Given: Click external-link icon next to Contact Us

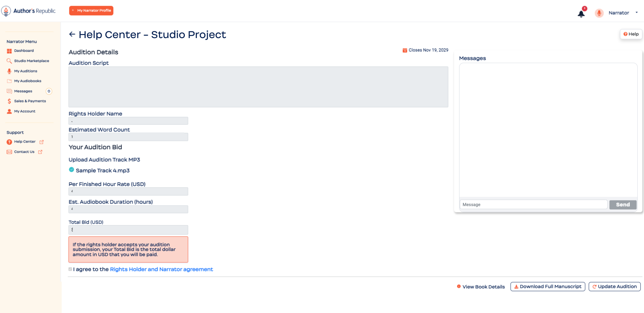Looking at the screenshot, I should (x=40, y=152).
